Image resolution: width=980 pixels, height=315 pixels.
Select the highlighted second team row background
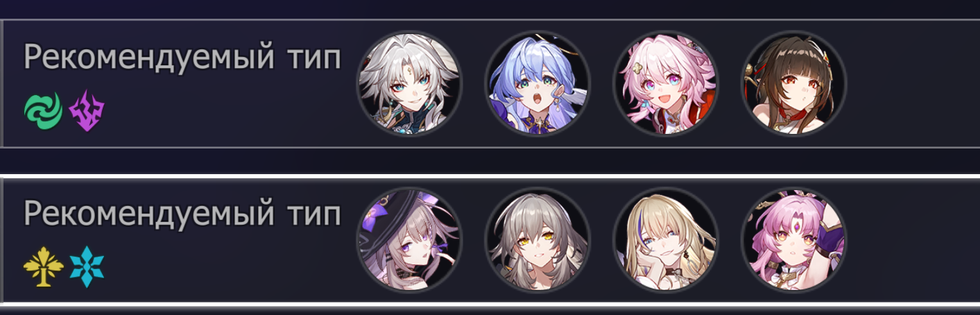[490, 240]
